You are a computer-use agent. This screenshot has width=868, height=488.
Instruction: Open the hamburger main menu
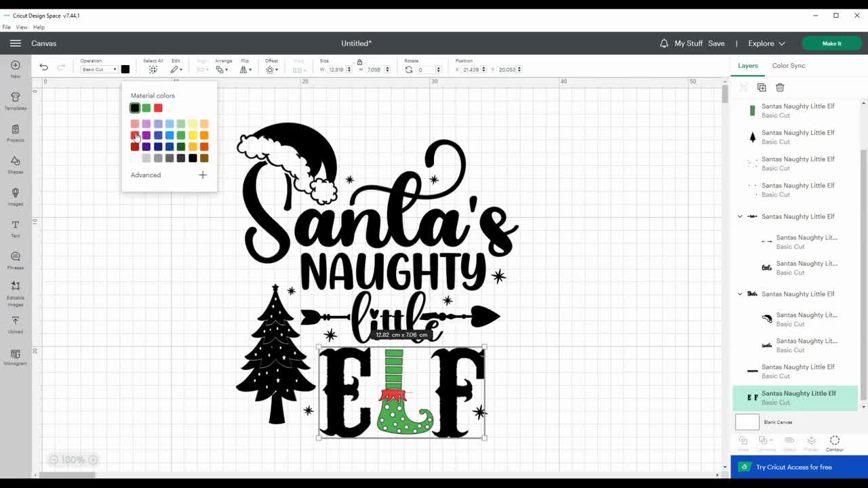15,43
